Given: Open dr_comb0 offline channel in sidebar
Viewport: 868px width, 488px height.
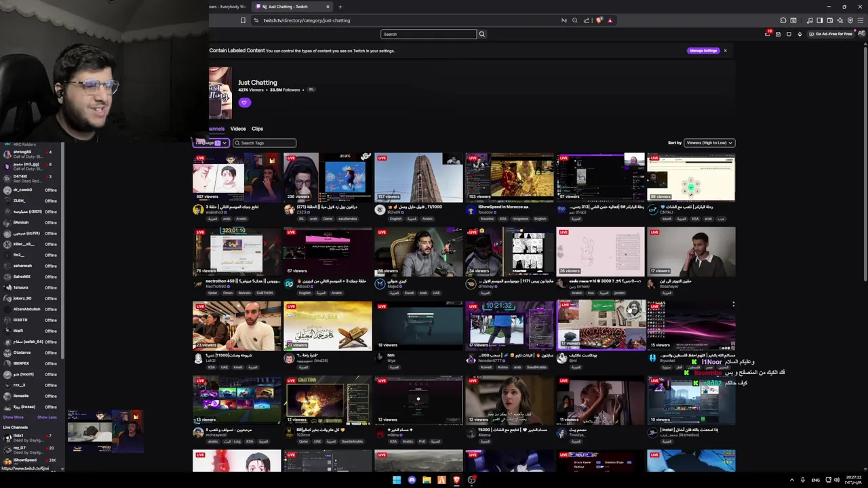Looking at the screenshot, I should 31,190.
